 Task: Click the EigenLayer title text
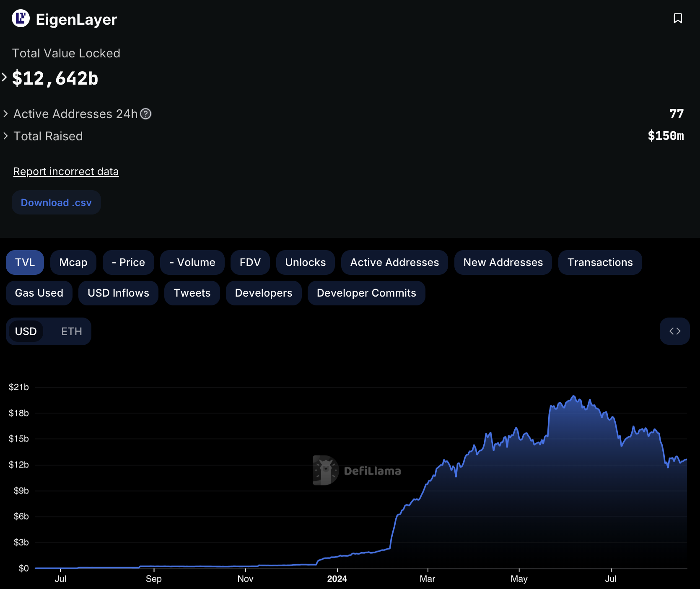(76, 19)
